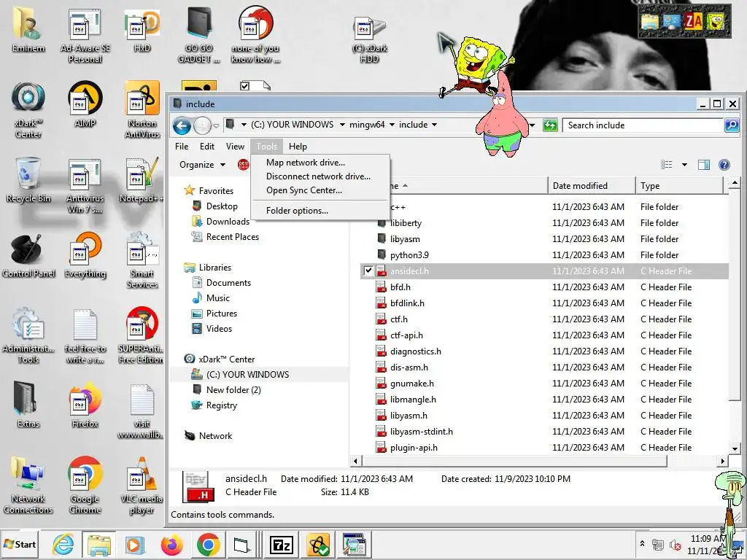Click the blue Help question mark icon
Image resolution: width=747 pixels, height=560 pixels.
(x=724, y=165)
